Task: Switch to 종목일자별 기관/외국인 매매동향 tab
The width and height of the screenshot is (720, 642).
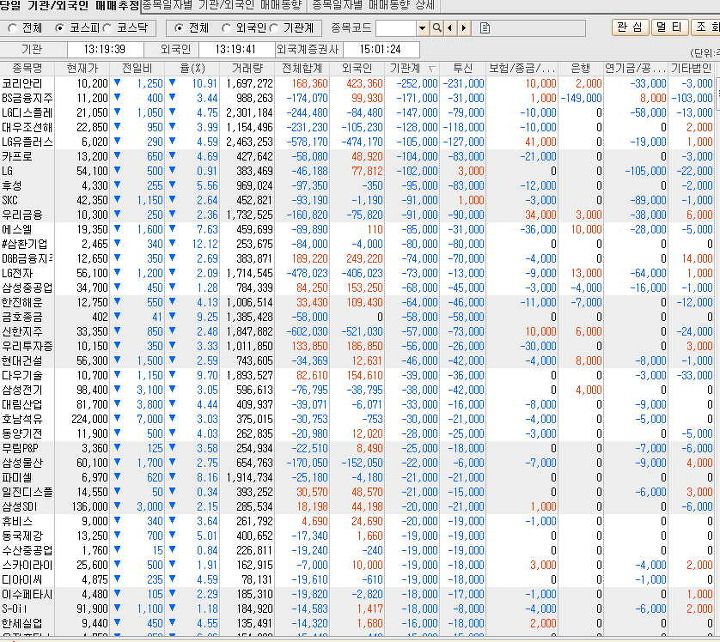Action: coord(222,6)
